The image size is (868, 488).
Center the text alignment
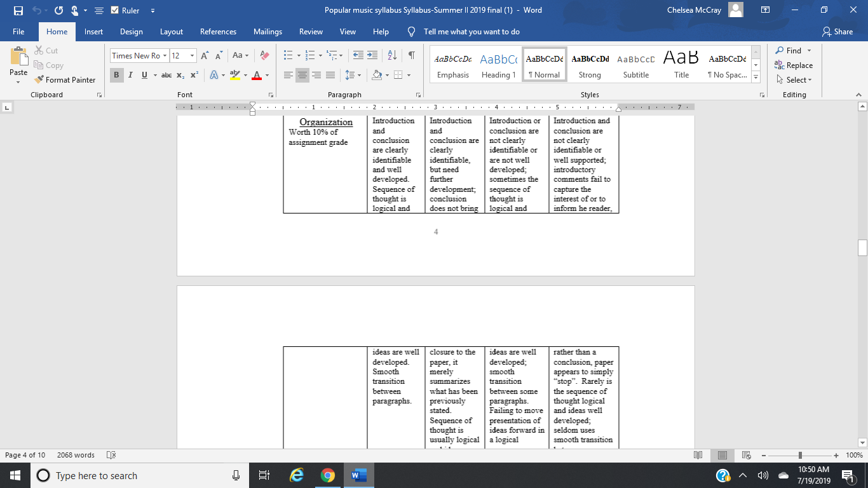pyautogui.click(x=302, y=75)
